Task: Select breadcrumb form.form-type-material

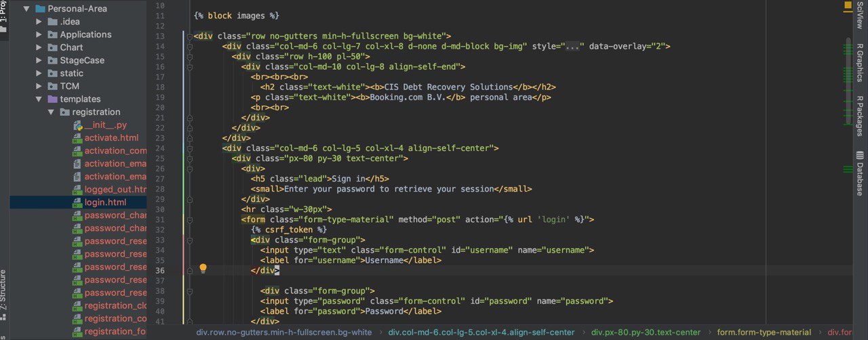Action: click(x=764, y=333)
